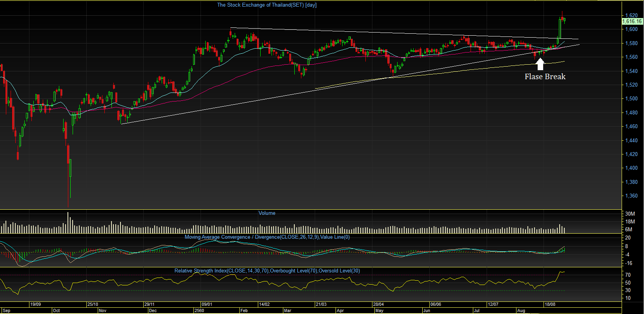The width and height of the screenshot is (644, 314).
Task: Click the Sep month label
Action: pyautogui.click(x=6, y=310)
